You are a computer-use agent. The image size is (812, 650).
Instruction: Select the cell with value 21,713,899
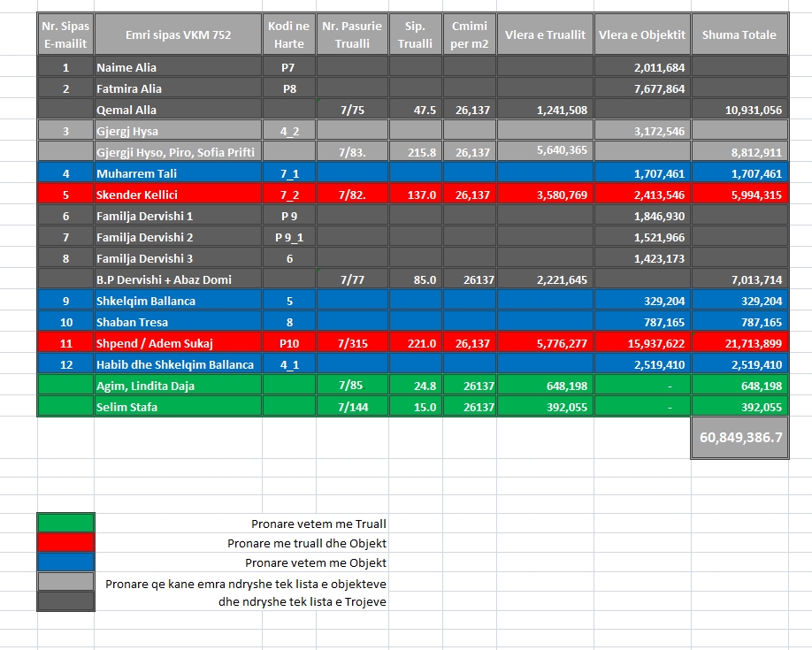point(739,343)
